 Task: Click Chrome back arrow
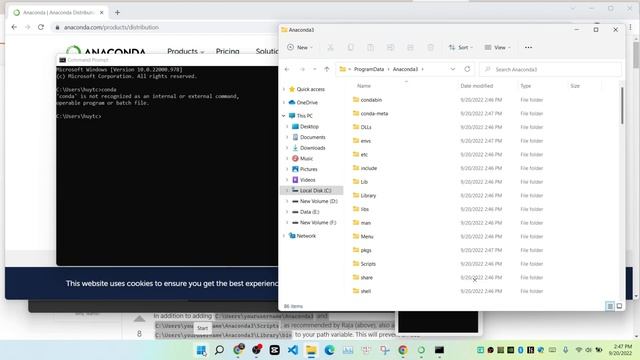[14, 27]
